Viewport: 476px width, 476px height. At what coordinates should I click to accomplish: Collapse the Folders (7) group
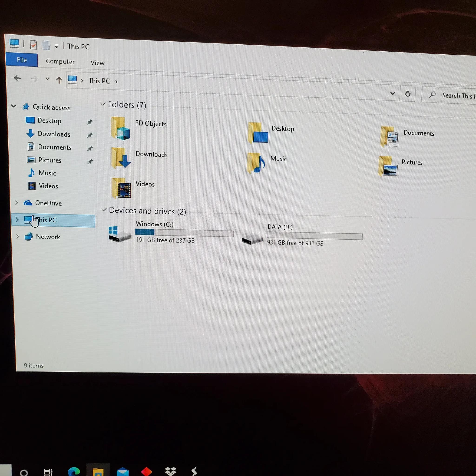click(x=102, y=104)
